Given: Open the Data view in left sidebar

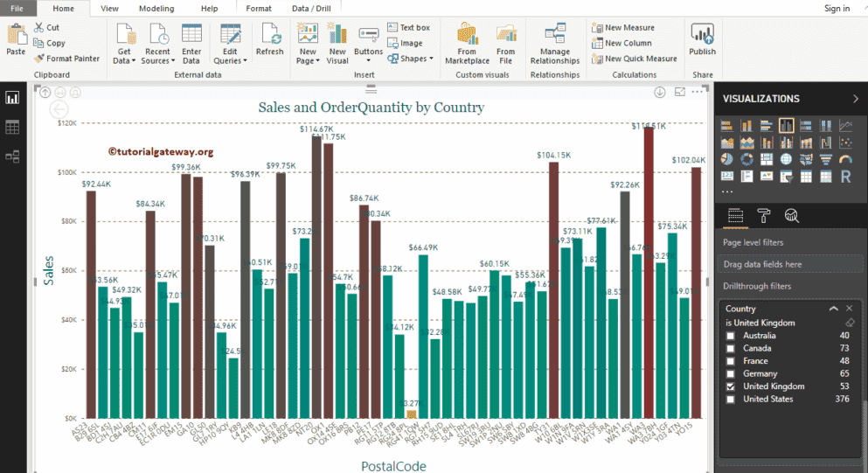Looking at the screenshot, I should [12, 128].
